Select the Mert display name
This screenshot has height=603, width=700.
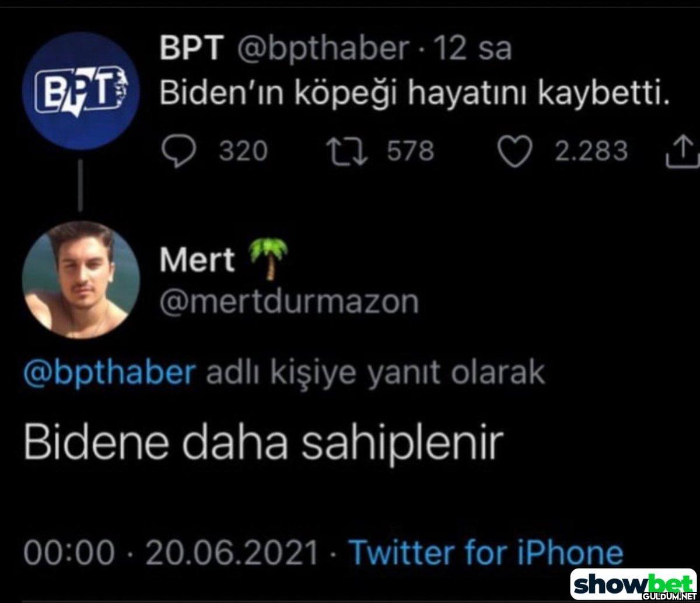197,260
